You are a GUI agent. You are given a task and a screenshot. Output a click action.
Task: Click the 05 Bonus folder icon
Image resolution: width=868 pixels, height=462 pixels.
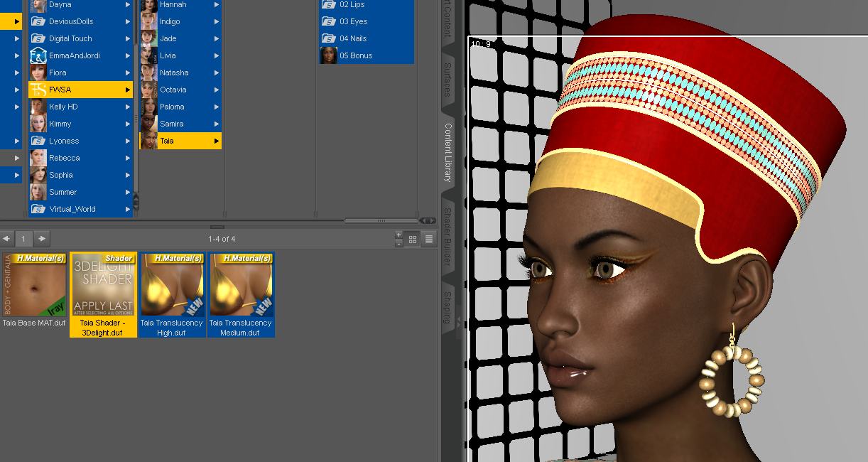(x=329, y=55)
